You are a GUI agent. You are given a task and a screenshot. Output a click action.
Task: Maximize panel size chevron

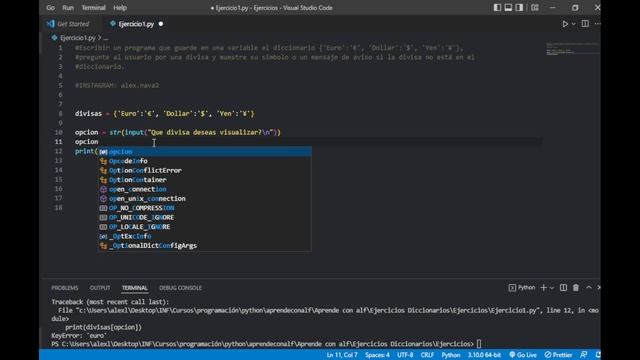click(589, 287)
